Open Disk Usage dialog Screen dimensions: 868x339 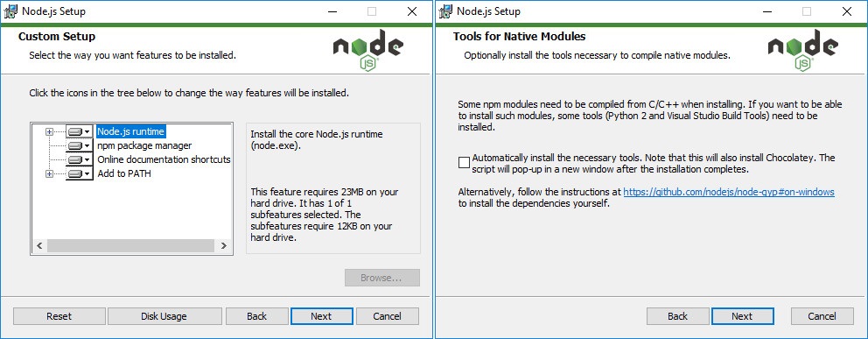[164, 316]
